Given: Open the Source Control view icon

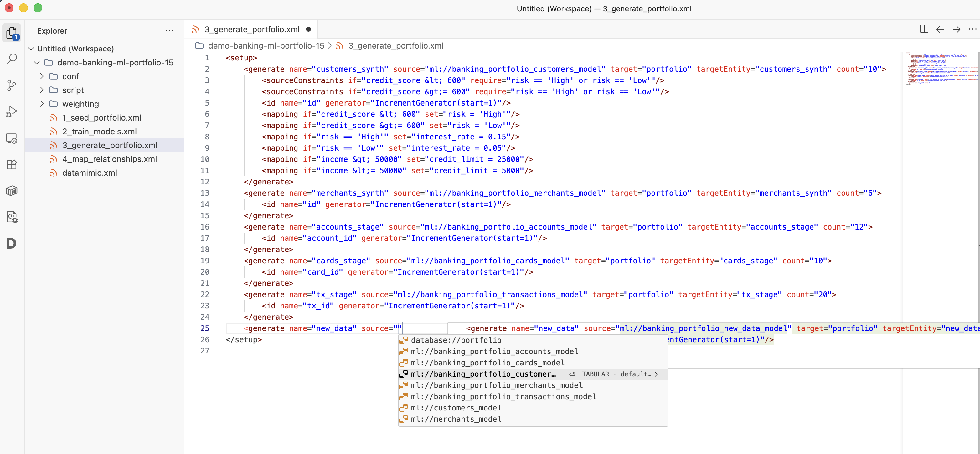Looking at the screenshot, I should point(12,85).
